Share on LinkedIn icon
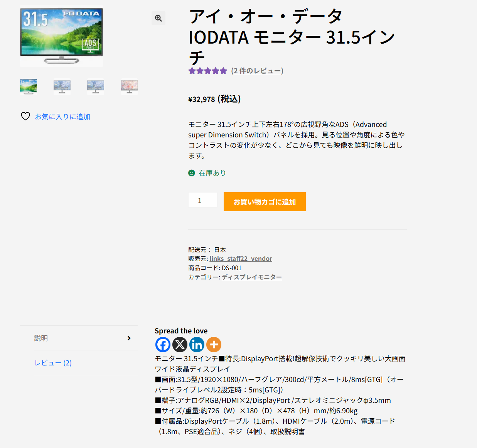 (197, 345)
